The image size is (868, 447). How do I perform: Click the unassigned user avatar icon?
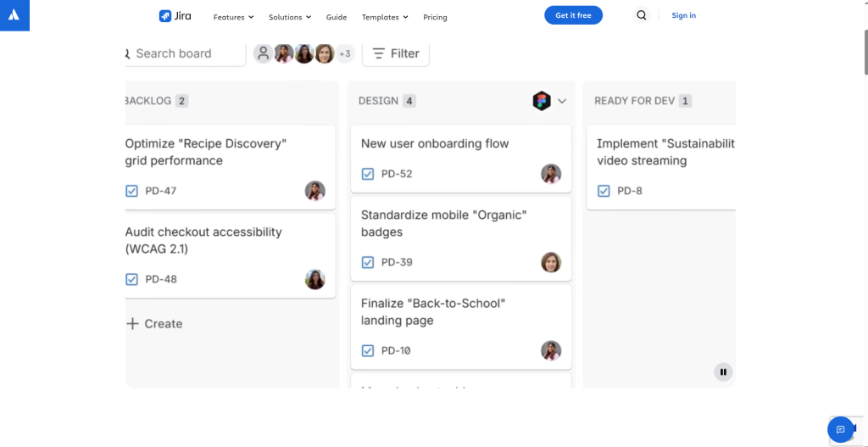[x=264, y=53]
